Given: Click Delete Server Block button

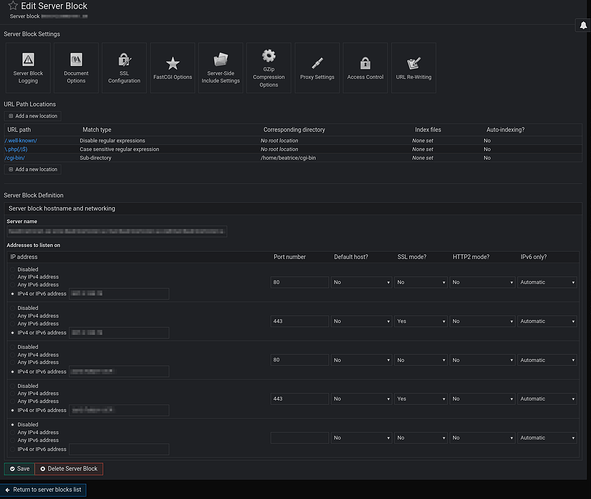Looking at the screenshot, I should click(69, 469).
